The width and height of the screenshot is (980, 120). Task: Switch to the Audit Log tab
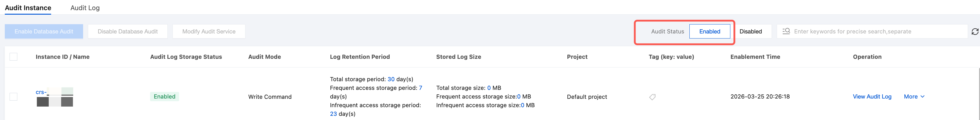click(85, 8)
